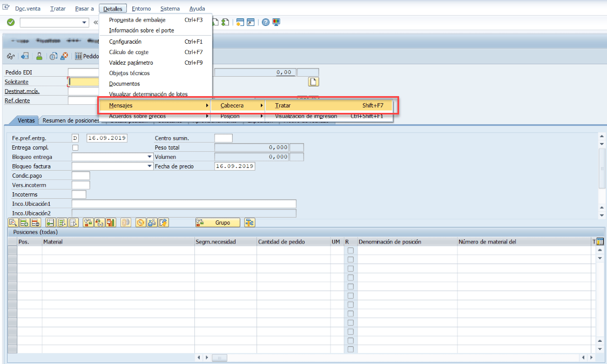607x364 pixels.
Task: Select Validez parámetro menu entry
Action: 156,63
